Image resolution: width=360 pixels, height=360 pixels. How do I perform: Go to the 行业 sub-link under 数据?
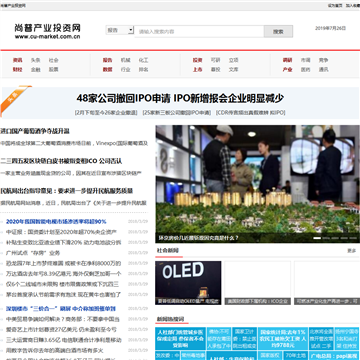tap(125, 70)
